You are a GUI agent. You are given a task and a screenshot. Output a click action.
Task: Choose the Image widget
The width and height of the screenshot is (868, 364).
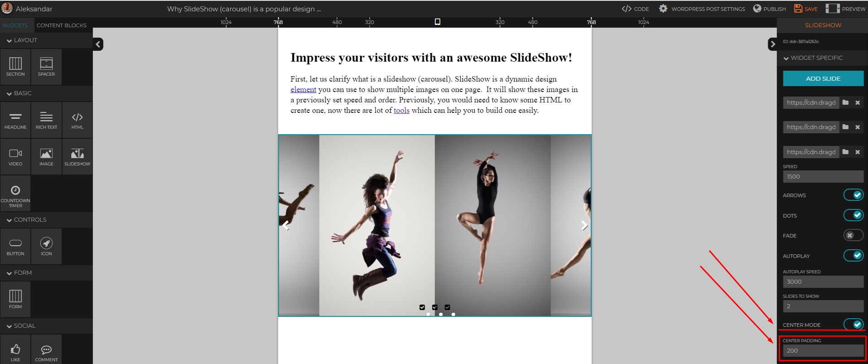coord(46,157)
